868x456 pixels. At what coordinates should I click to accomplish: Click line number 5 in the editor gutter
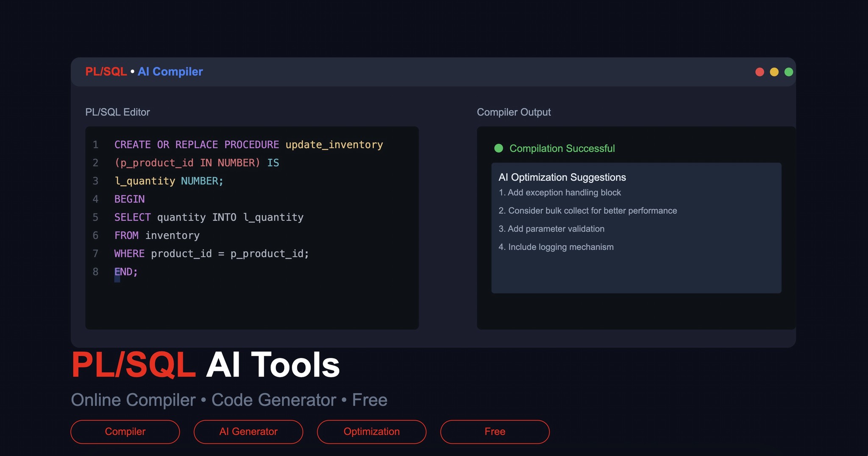tap(95, 217)
